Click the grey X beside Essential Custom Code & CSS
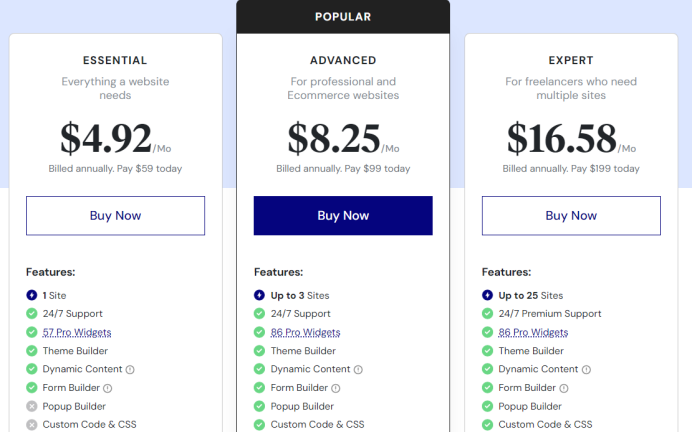This screenshot has width=692, height=433. point(32,425)
